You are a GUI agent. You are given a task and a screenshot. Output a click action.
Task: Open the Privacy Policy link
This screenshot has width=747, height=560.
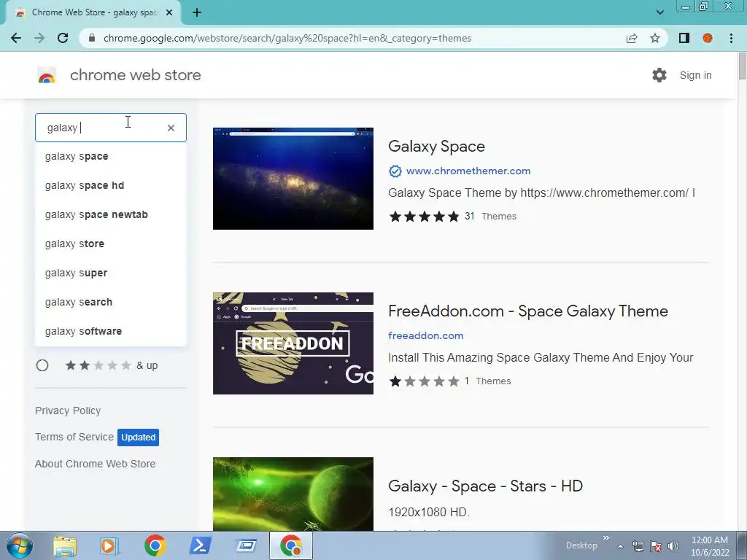coord(68,411)
